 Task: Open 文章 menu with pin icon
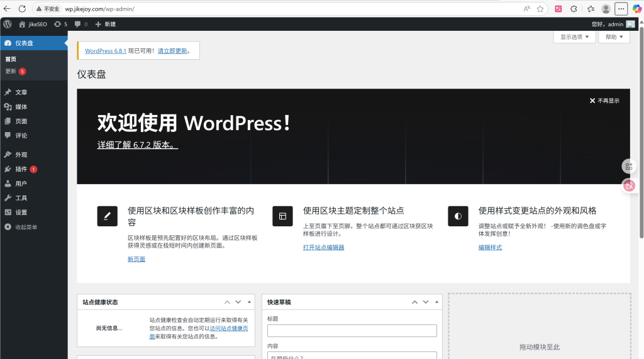(34, 92)
